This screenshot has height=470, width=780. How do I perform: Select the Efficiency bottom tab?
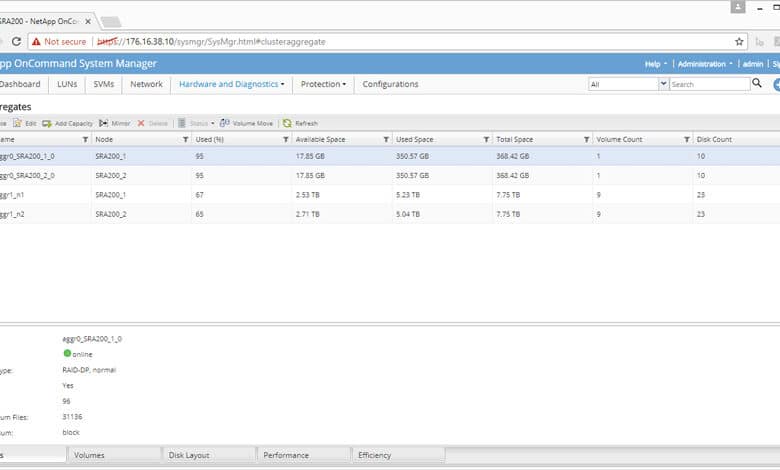click(398, 455)
